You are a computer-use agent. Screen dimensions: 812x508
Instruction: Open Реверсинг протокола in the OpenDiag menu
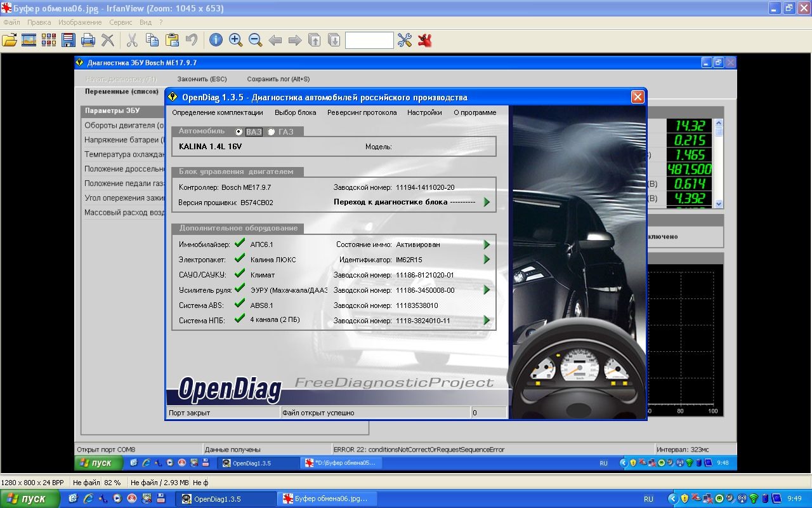362,112
